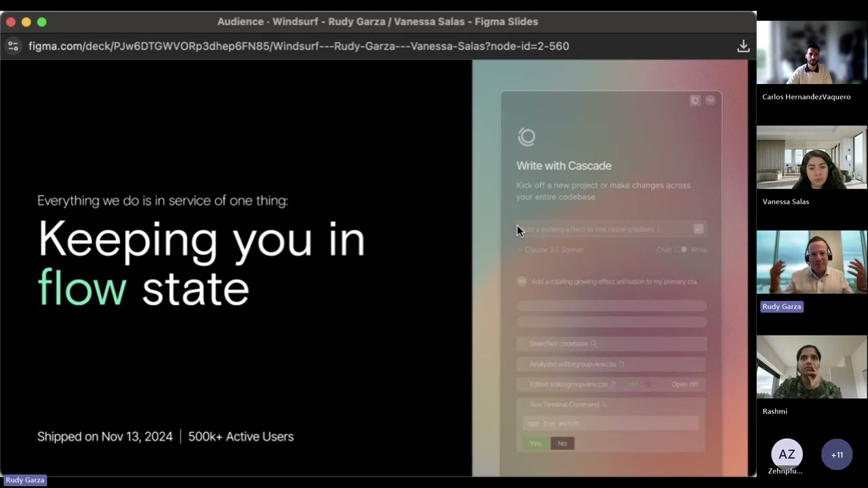This screenshot has width=868, height=488.
Task: Click the Vanessa Salas name label
Action: point(785,201)
